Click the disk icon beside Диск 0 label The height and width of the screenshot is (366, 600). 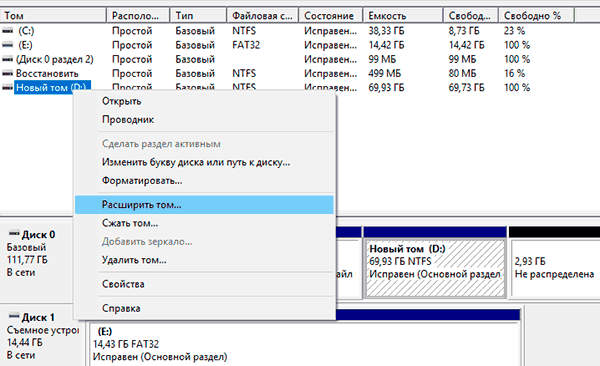tap(14, 234)
